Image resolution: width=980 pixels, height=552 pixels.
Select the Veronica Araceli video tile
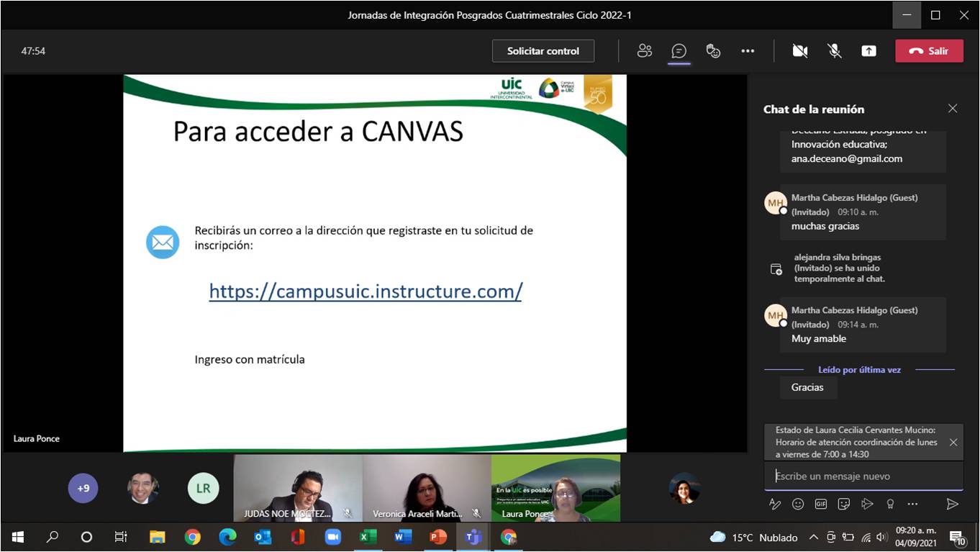[x=427, y=488]
